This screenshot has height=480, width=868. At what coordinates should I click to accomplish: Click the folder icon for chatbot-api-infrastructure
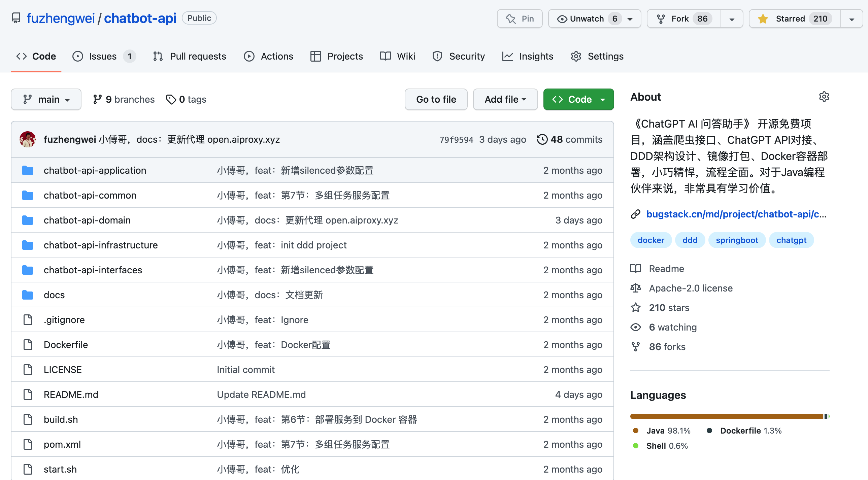click(x=28, y=245)
